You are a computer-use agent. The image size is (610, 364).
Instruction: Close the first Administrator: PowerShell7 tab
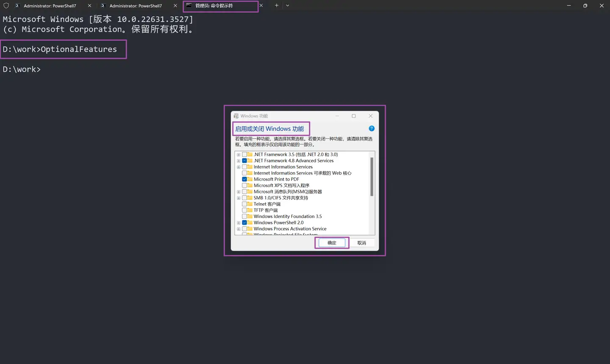[89, 6]
